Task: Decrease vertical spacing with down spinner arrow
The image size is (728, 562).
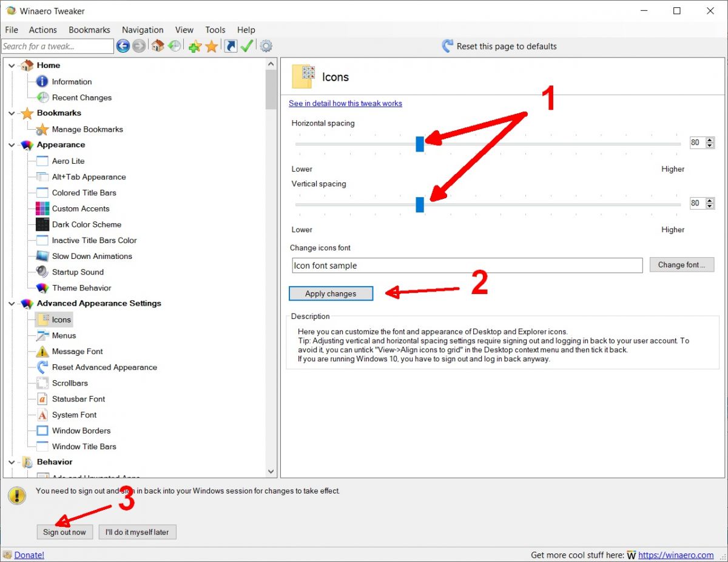Action: click(710, 207)
